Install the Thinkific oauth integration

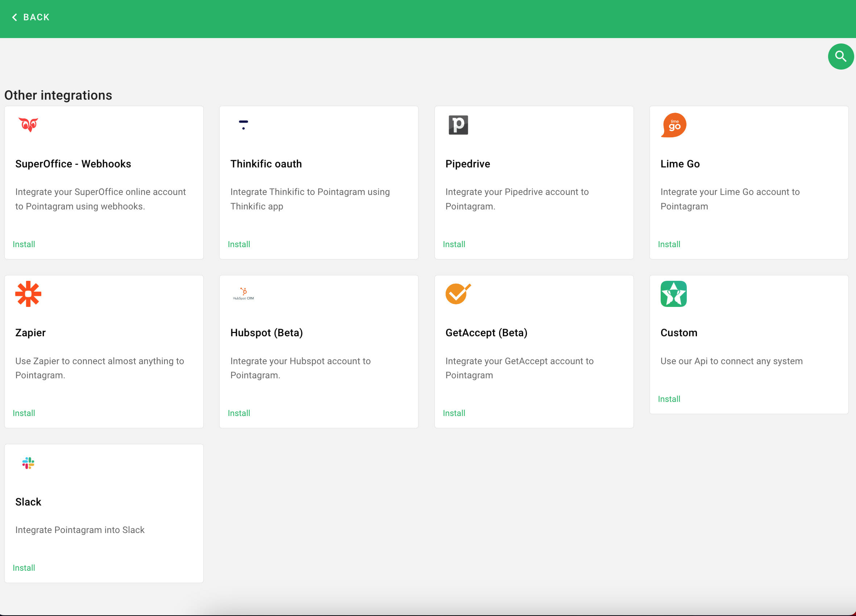[x=238, y=244]
